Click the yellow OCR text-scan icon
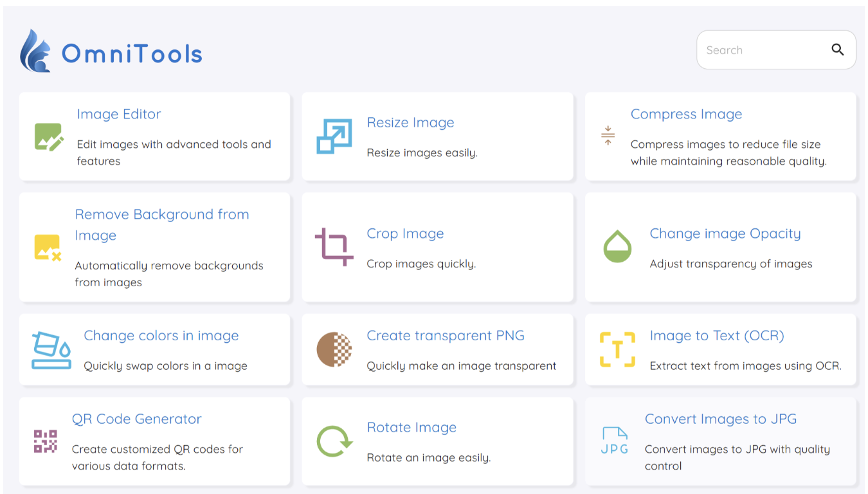The image size is (868, 494). [617, 350]
